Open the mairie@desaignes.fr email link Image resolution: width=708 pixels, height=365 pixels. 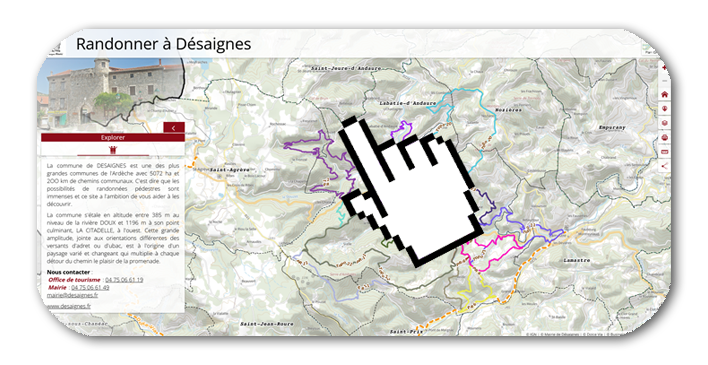(72, 295)
